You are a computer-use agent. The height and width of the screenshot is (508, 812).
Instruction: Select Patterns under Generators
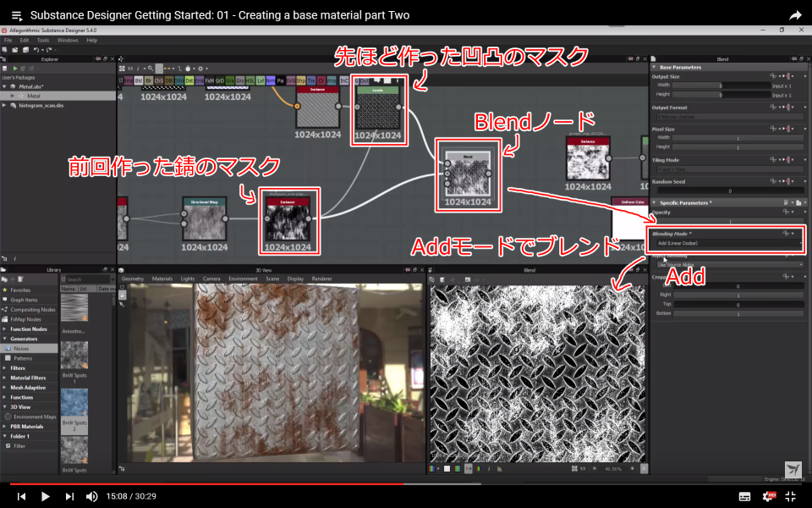[x=23, y=358]
